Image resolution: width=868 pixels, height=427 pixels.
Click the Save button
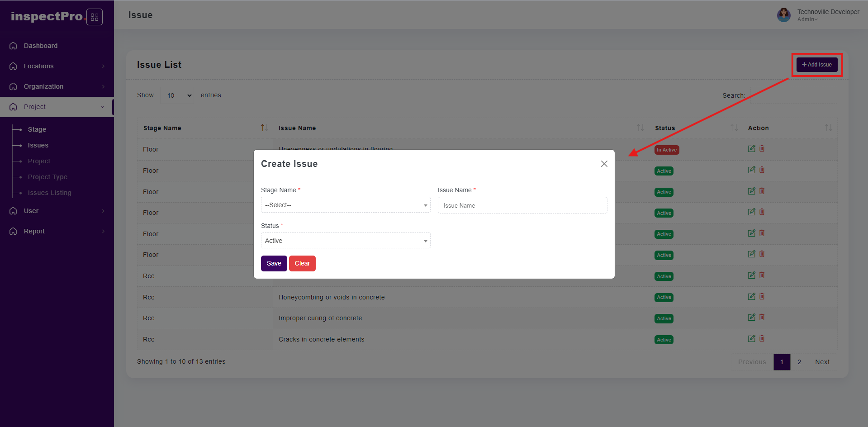point(274,264)
